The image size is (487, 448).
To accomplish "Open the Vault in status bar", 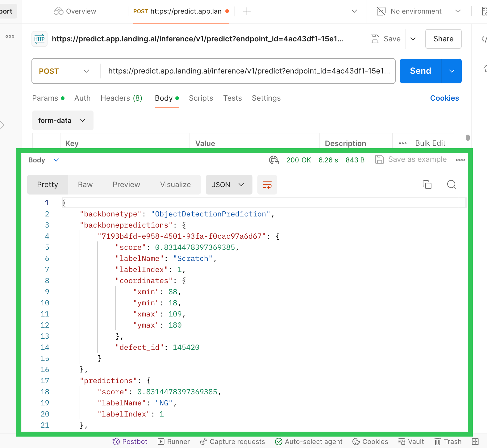I will pyautogui.click(x=411, y=442).
